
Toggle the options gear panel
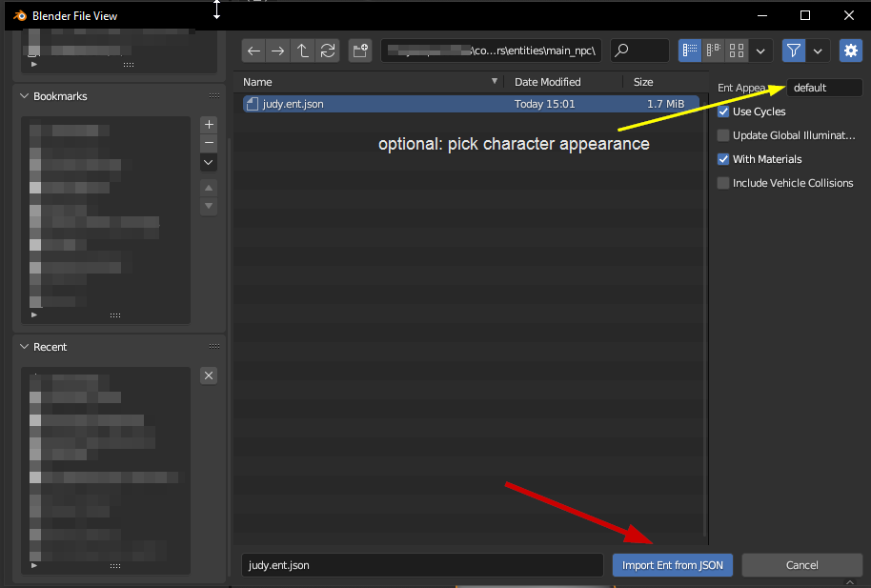point(850,51)
